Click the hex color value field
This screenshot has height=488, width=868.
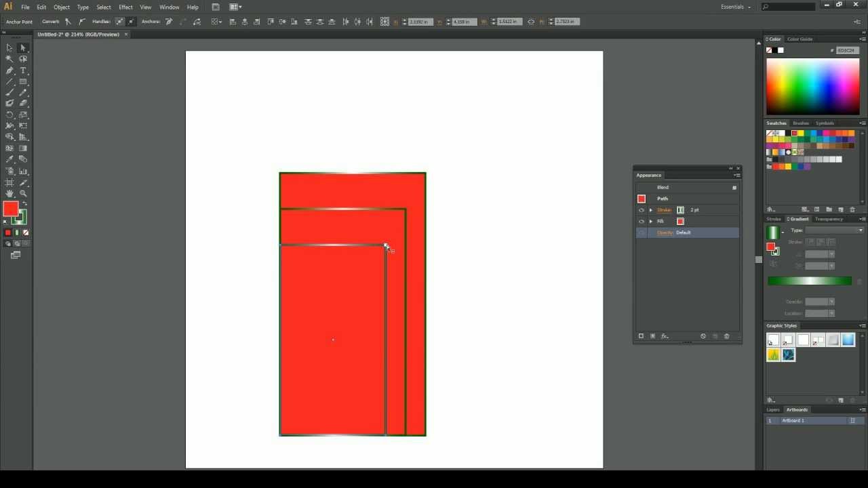tap(846, 50)
